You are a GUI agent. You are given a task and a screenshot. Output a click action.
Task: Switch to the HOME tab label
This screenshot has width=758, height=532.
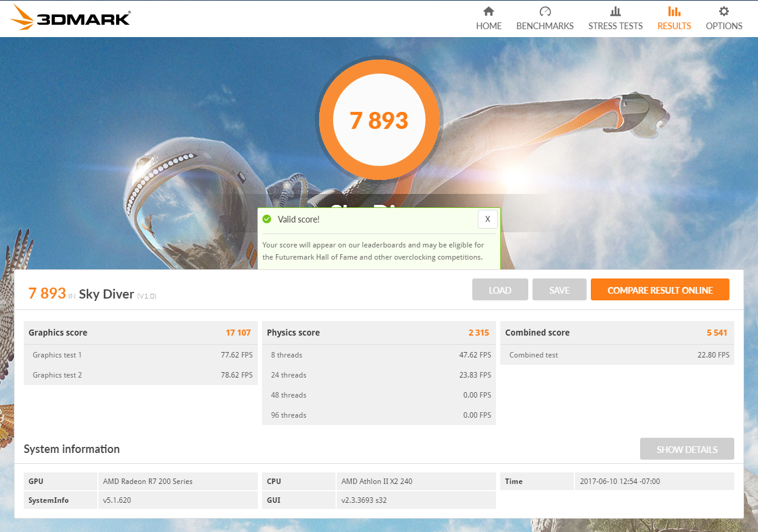pos(489,26)
